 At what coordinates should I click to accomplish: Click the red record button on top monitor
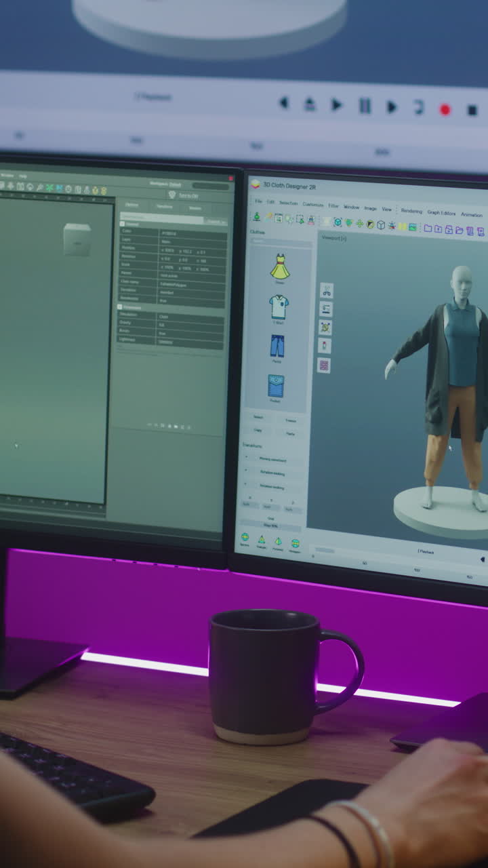click(445, 109)
